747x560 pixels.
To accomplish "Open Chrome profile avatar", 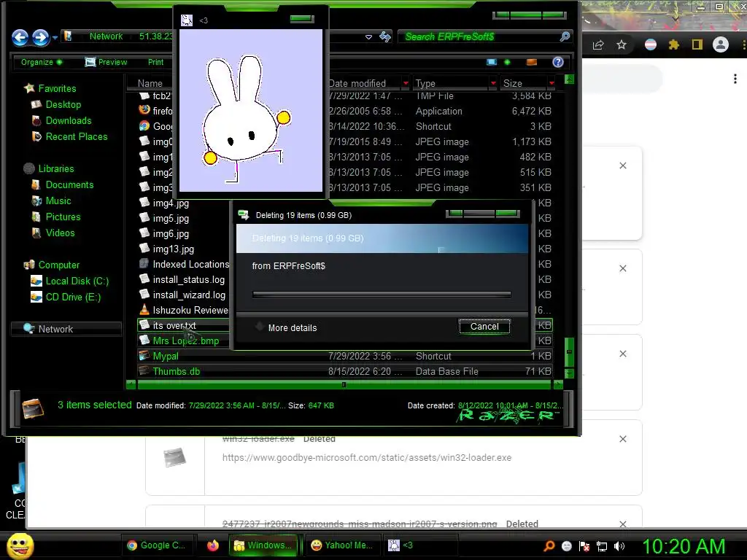I will (720, 44).
